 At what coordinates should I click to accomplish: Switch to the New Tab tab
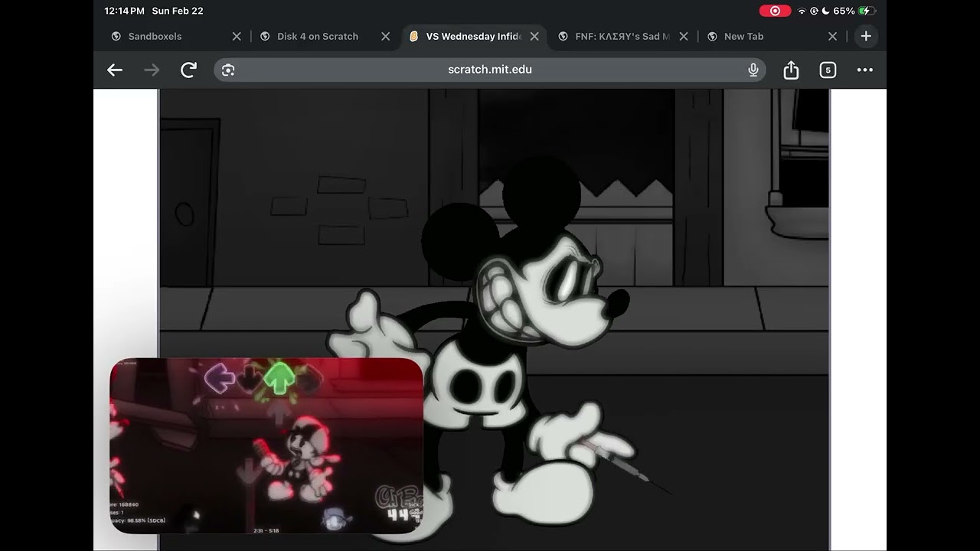(743, 36)
